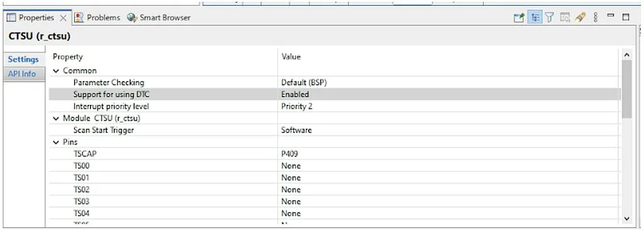644x231 pixels.
Task: Select the TS00 pin property
Action: click(x=81, y=166)
